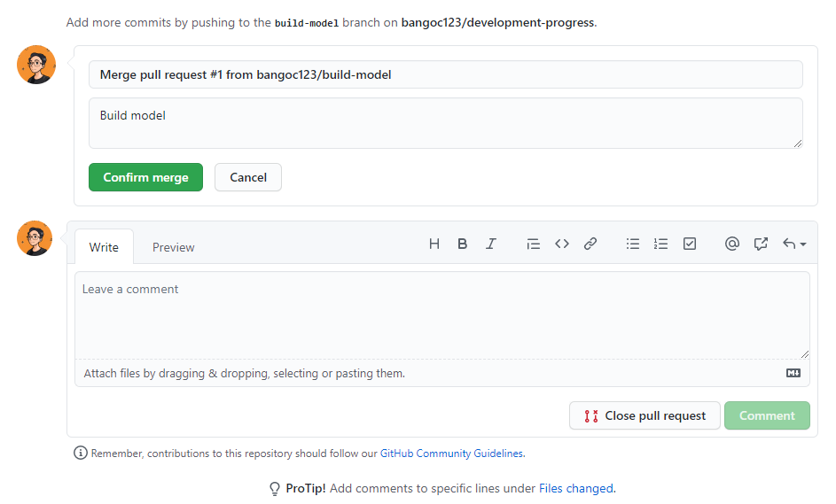Image resolution: width=836 pixels, height=504 pixels.
Task: Close the pull request
Action: tap(645, 415)
